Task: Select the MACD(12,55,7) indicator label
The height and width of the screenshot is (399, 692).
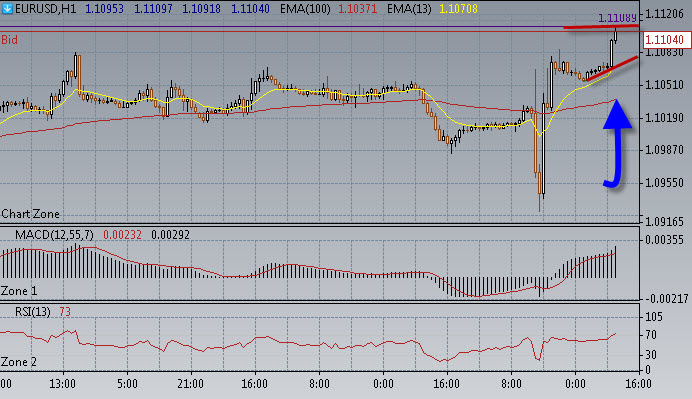Action: point(54,235)
